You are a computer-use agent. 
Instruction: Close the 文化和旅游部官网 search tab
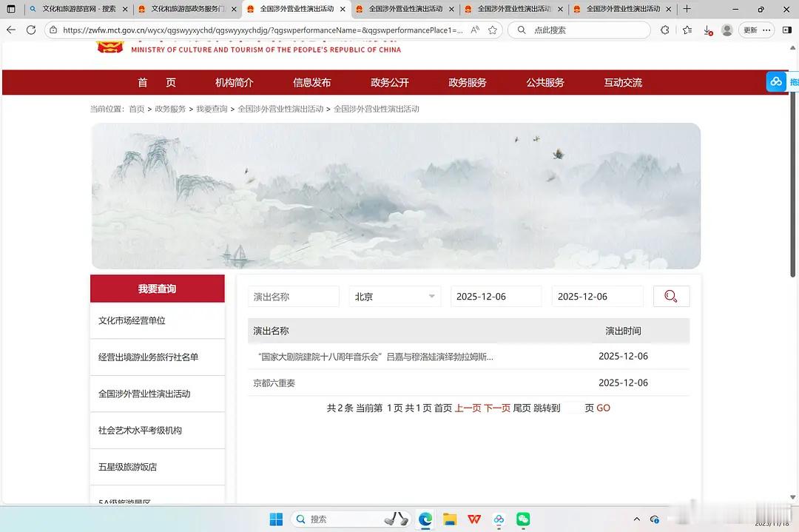coord(125,9)
